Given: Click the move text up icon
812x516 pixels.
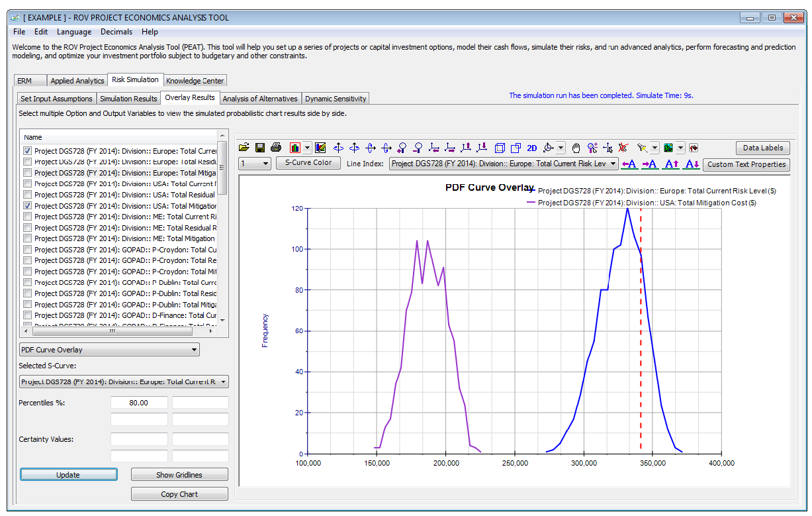Looking at the screenshot, I should [x=671, y=164].
